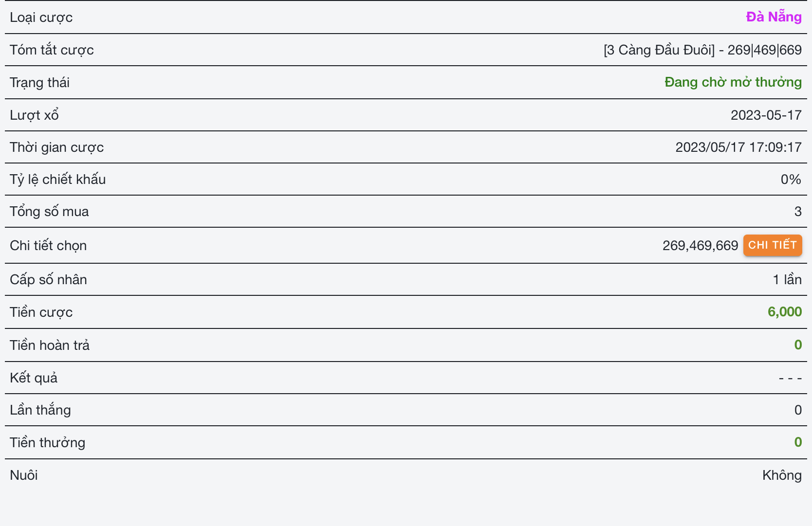Click the Tiền thưởng label

coord(47,443)
